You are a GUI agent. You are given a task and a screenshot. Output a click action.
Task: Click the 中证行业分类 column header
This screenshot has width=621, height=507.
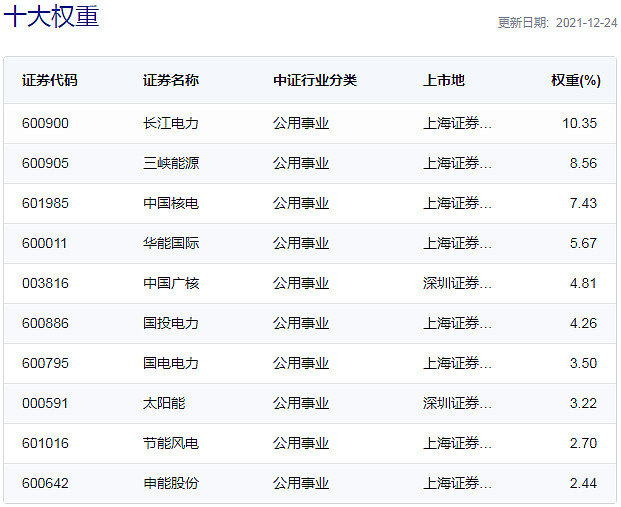tap(315, 80)
